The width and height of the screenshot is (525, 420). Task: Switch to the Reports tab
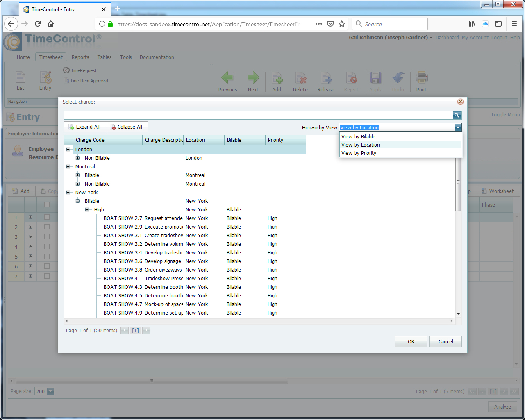click(x=80, y=57)
